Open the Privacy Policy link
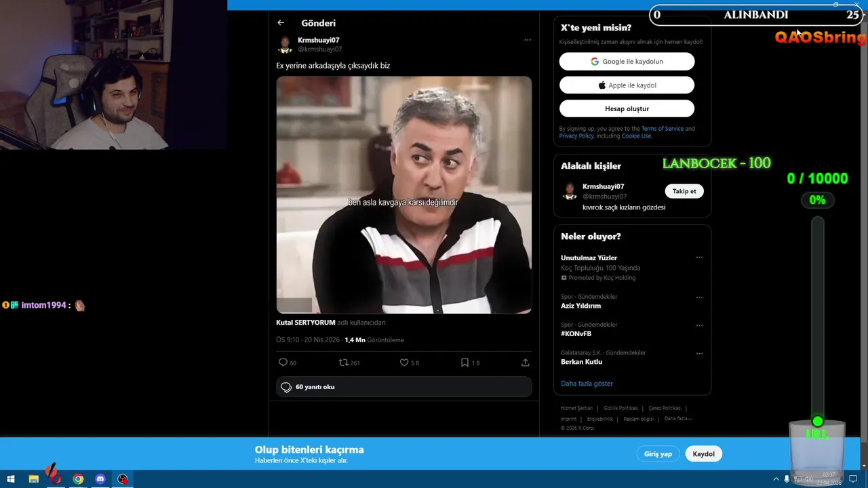The height and width of the screenshot is (488, 868). [576, 136]
